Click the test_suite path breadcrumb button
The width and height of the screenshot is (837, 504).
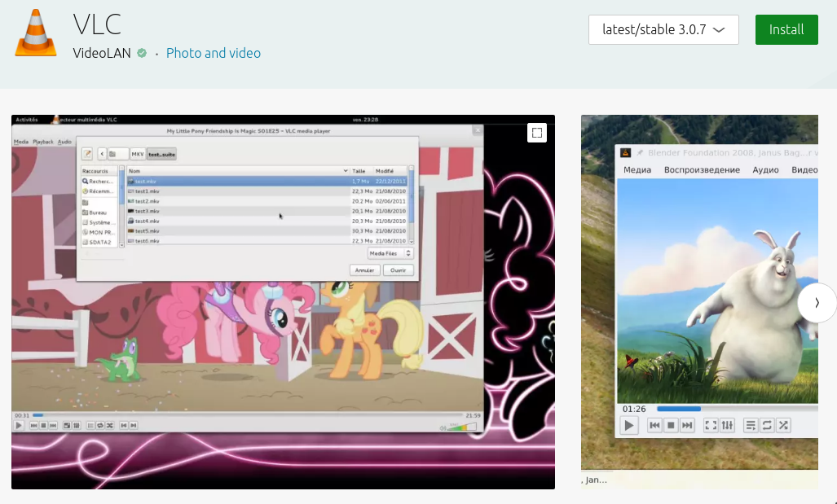point(161,154)
